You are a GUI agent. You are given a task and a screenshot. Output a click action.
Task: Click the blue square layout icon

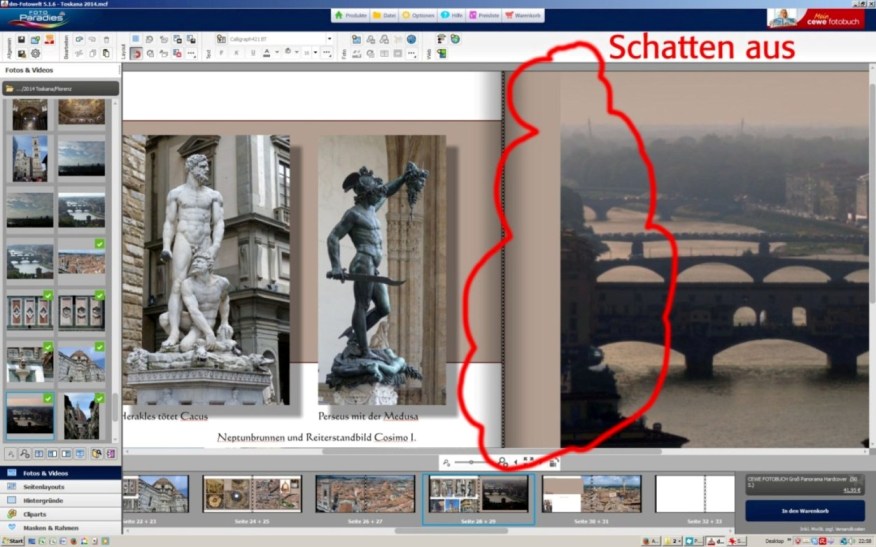point(136,39)
